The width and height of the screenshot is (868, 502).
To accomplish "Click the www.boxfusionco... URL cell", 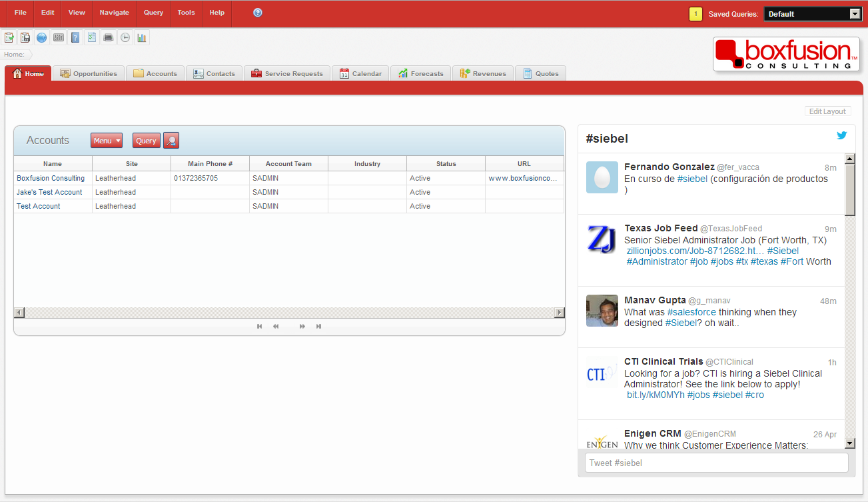I will point(524,179).
